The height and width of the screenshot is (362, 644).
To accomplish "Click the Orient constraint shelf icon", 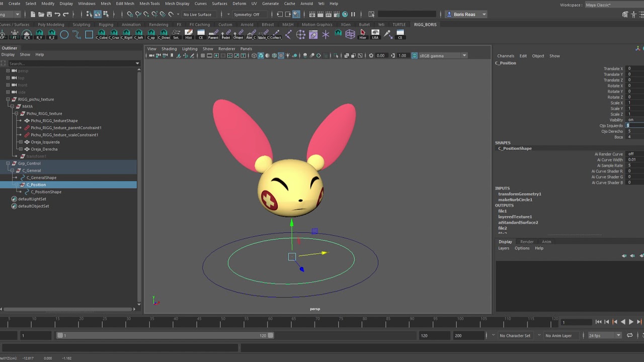I will tap(238, 34).
